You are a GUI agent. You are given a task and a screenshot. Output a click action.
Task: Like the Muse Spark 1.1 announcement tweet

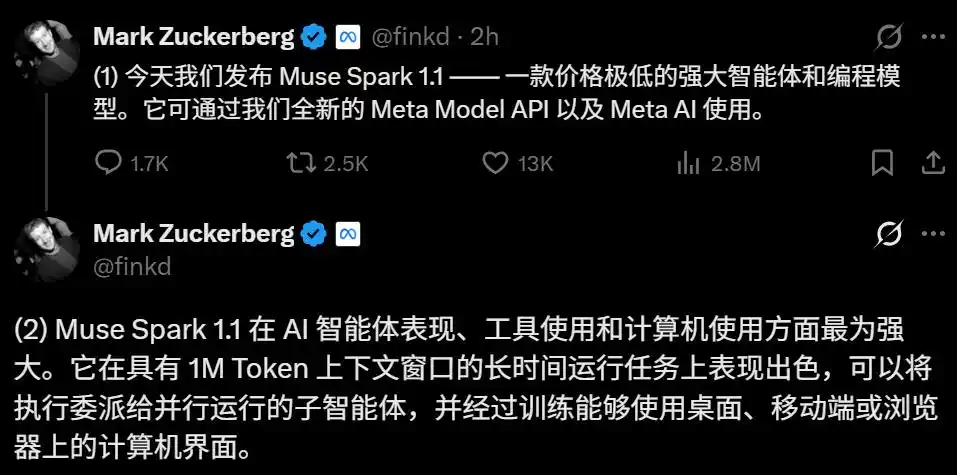(495, 163)
